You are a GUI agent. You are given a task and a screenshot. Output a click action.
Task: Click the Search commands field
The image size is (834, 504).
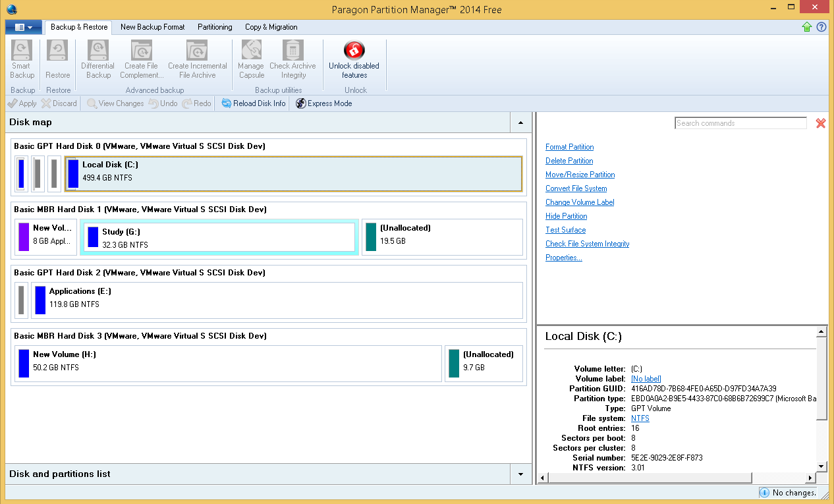(x=740, y=123)
